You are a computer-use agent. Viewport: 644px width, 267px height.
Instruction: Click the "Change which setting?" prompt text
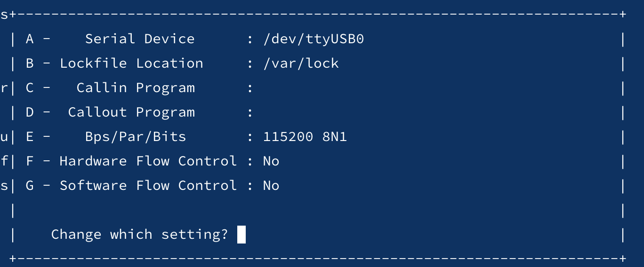click(139, 235)
